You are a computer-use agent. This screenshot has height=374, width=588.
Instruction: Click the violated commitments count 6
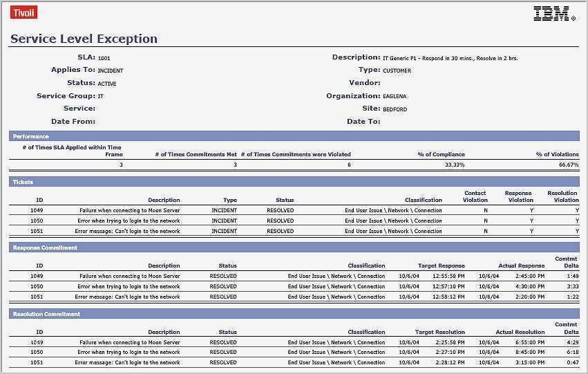coord(349,165)
